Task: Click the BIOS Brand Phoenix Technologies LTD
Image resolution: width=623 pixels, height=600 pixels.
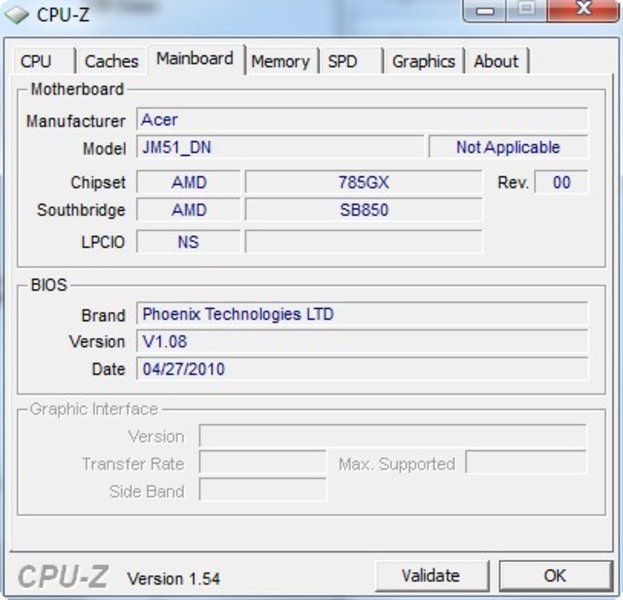Action: click(x=362, y=314)
